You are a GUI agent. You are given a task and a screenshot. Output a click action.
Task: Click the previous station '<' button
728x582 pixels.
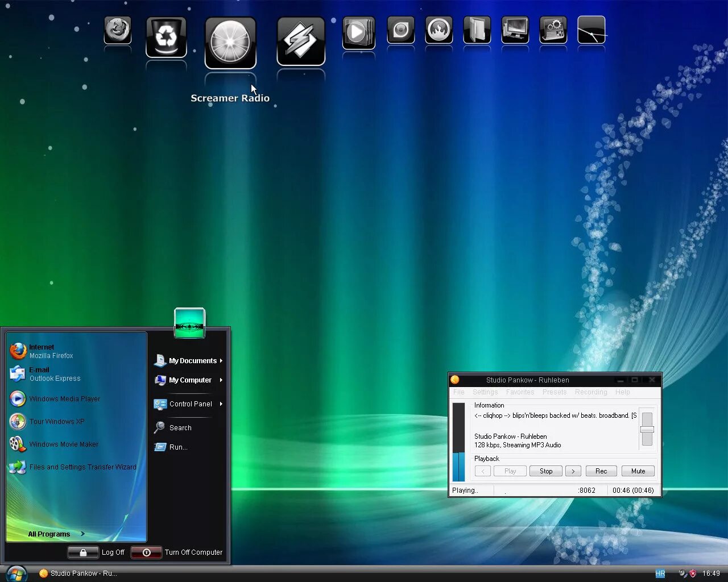pyautogui.click(x=483, y=471)
